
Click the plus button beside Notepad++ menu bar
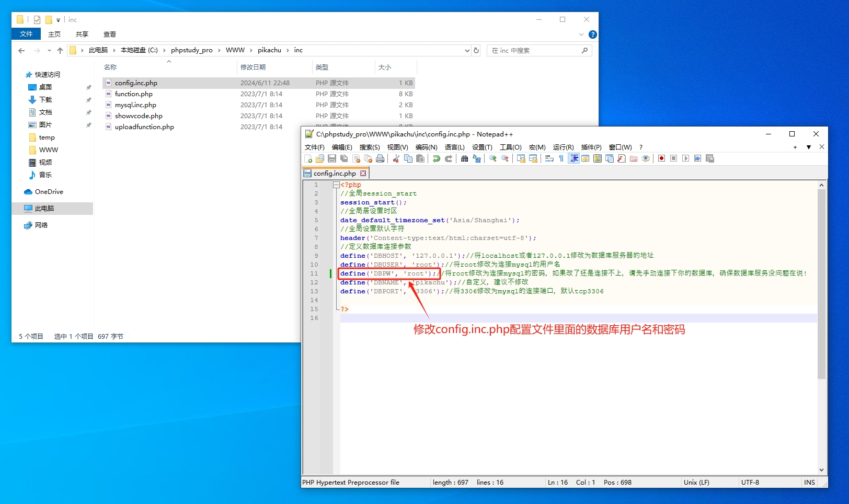[x=795, y=147]
